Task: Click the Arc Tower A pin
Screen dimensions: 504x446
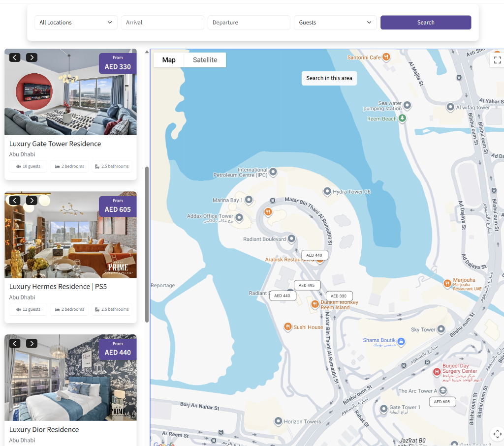Action: [443, 390]
